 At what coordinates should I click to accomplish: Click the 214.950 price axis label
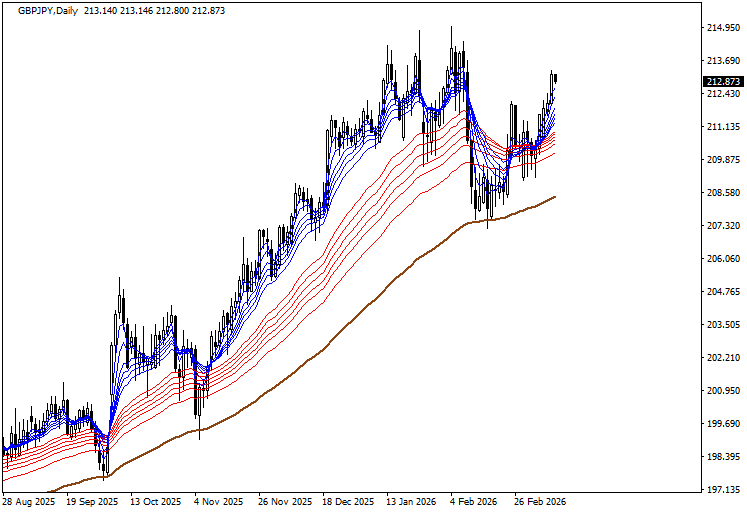722,28
